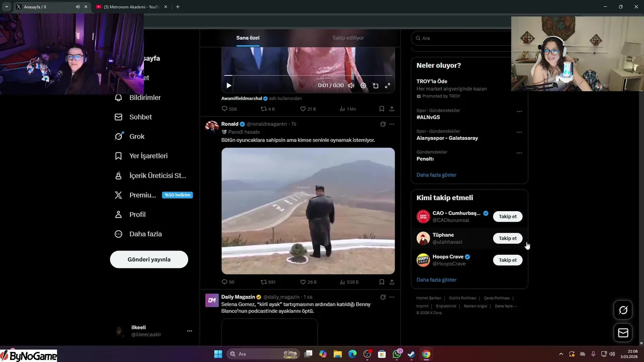
Task: View analytics of post with 1 Mn views
Action: (x=348, y=109)
